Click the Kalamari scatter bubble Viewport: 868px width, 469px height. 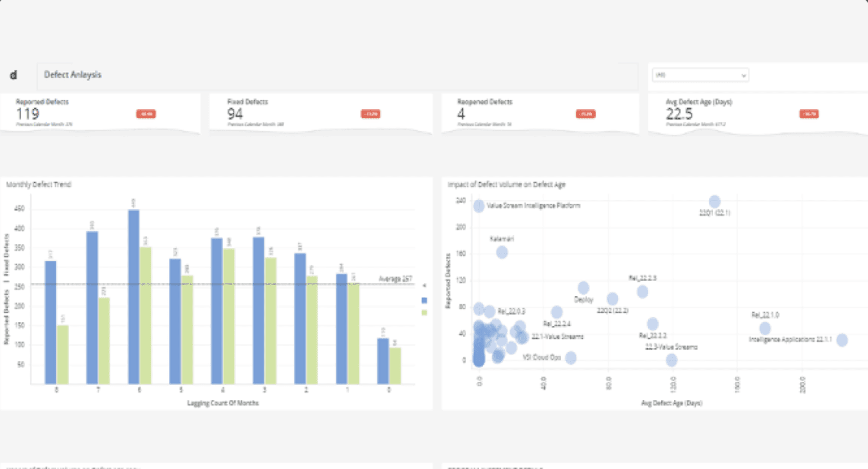(502, 252)
